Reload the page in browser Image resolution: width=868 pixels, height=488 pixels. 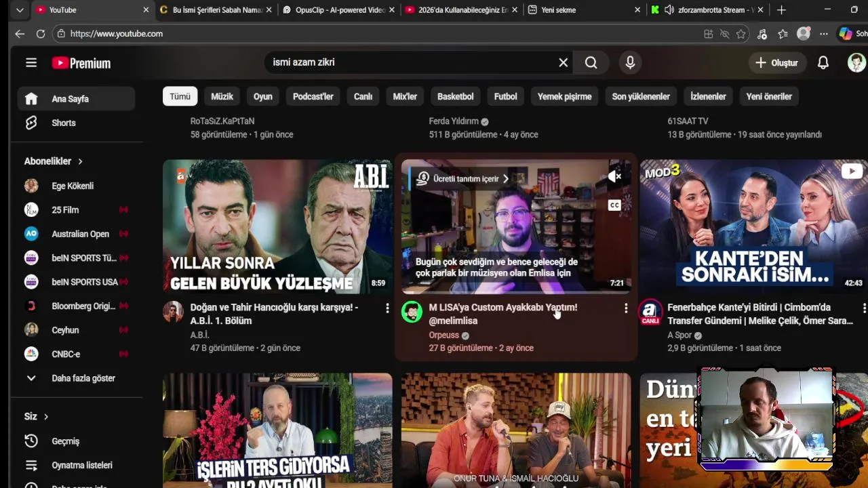[x=41, y=34]
